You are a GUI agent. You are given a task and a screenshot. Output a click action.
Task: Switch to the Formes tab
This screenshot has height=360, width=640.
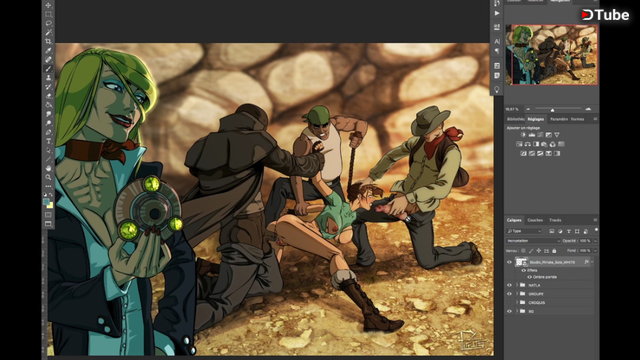click(578, 119)
